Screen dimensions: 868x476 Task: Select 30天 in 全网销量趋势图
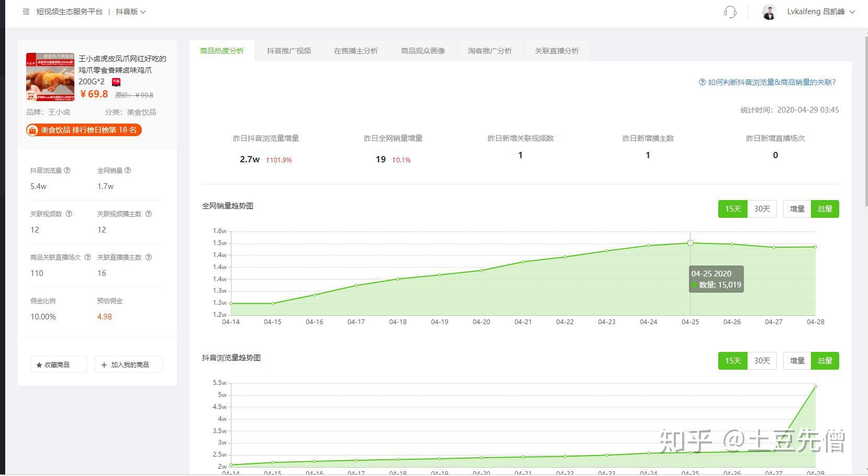[762, 209]
